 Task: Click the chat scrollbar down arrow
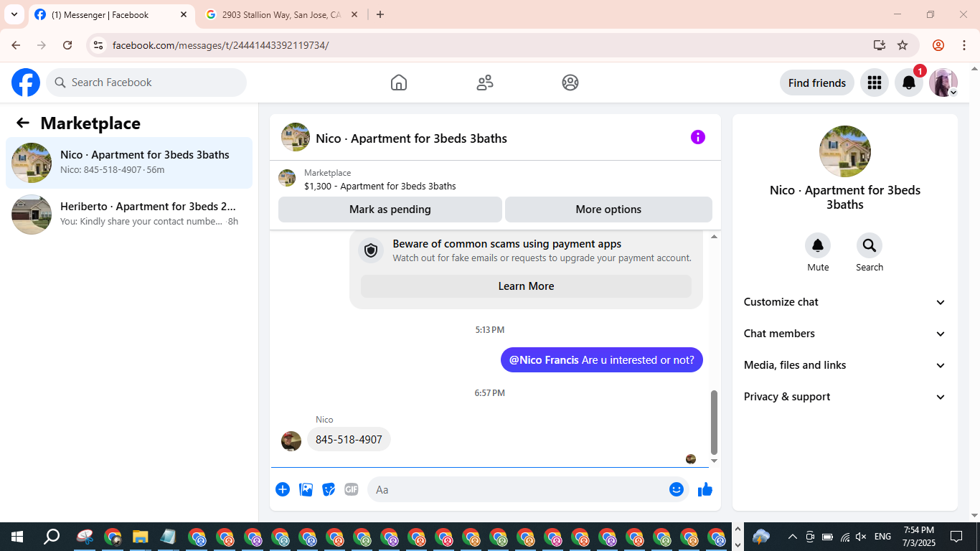(714, 461)
